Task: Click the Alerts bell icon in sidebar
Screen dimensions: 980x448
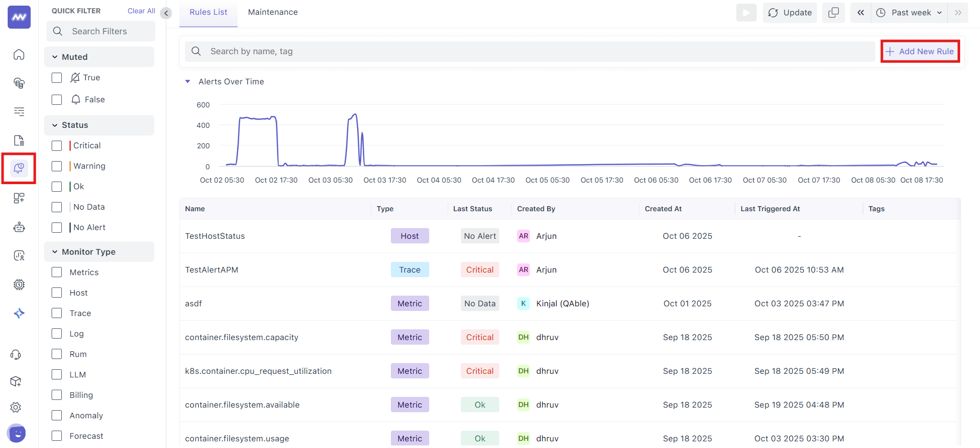Action: (19, 168)
